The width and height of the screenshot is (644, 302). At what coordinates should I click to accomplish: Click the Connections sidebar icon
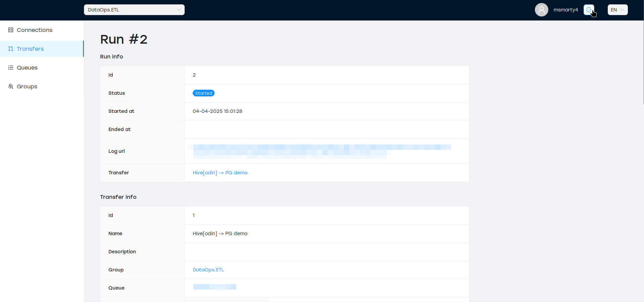coord(11,30)
